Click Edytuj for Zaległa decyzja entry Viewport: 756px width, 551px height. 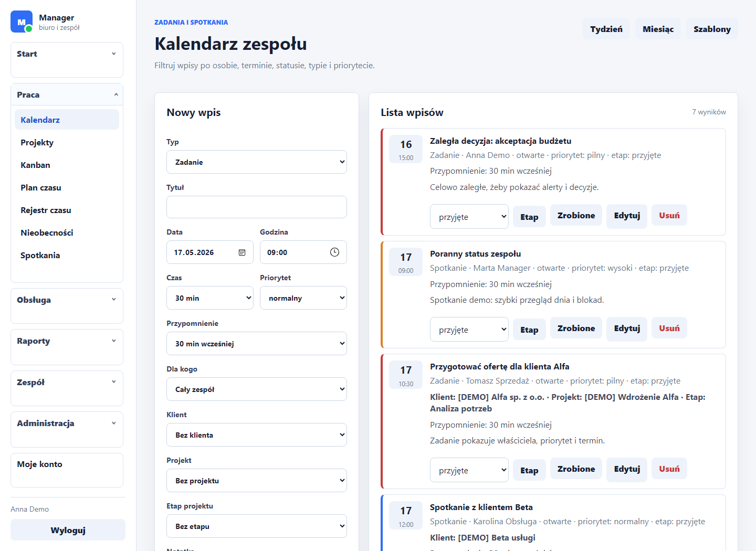point(627,215)
